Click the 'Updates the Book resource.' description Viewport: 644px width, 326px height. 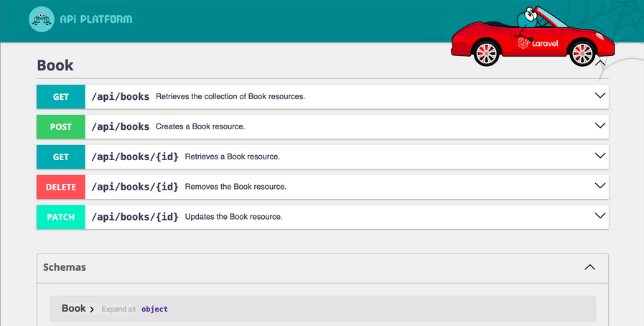[x=234, y=216]
